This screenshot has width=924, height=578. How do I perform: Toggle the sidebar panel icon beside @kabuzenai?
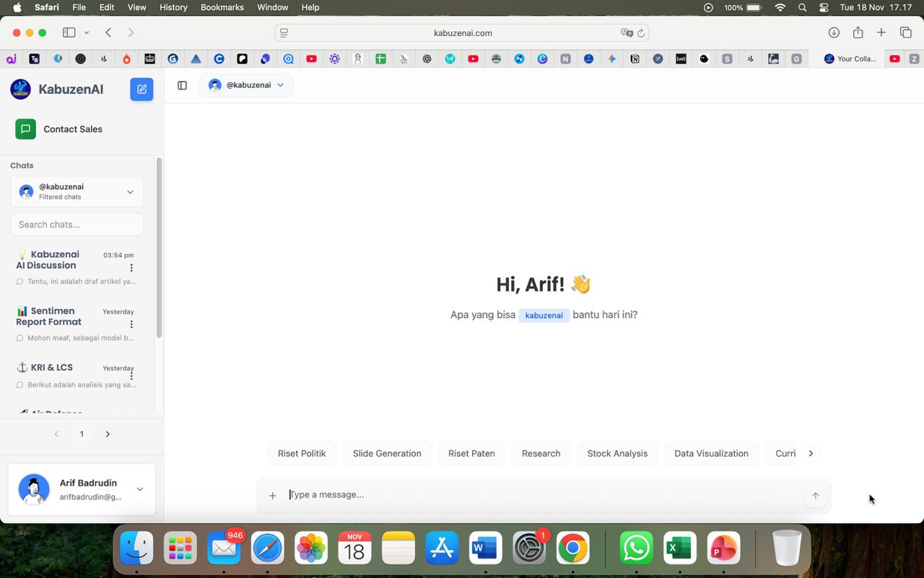(x=182, y=85)
